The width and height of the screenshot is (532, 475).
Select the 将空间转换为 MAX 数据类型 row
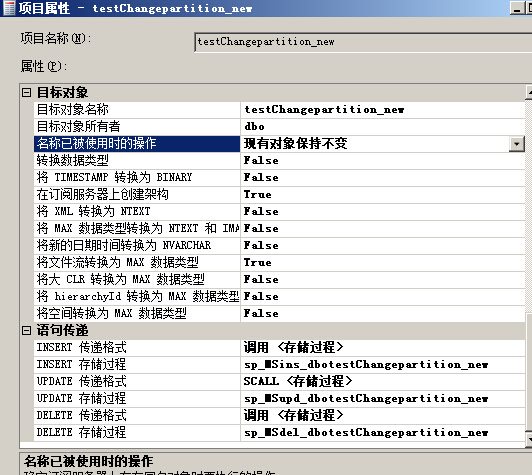point(280,313)
